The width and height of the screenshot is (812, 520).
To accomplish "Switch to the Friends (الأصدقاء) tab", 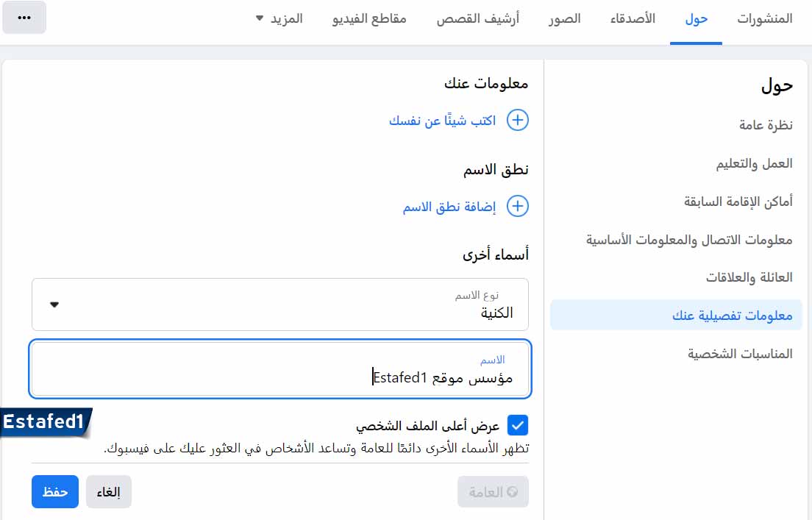I will (633, 18).
